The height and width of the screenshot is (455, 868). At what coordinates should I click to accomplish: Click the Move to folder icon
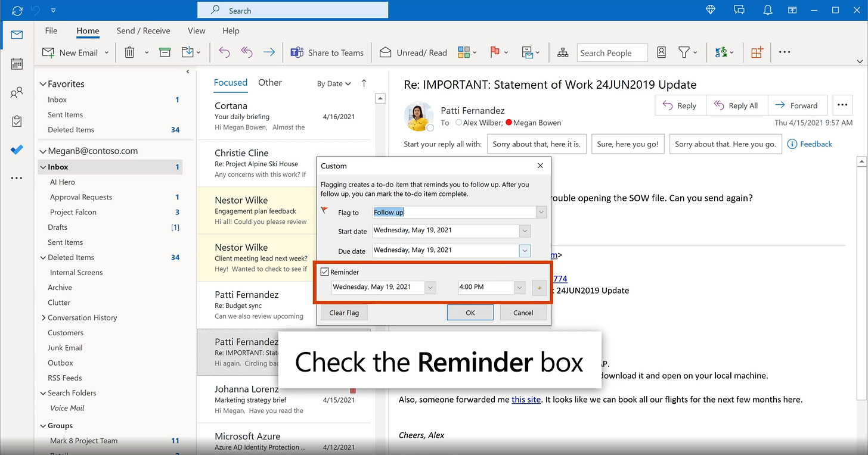[x=188, y=52]
